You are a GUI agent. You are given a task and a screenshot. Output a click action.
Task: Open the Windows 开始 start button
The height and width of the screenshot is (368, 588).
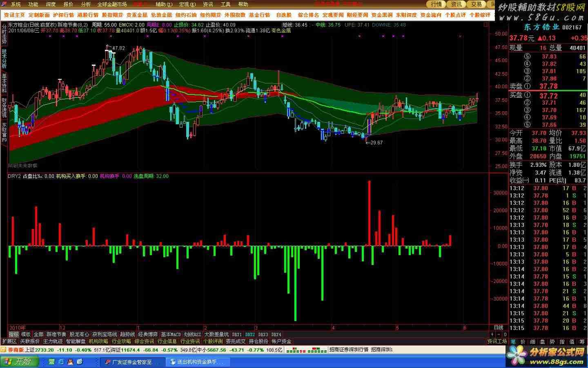[x=19, y=362]
